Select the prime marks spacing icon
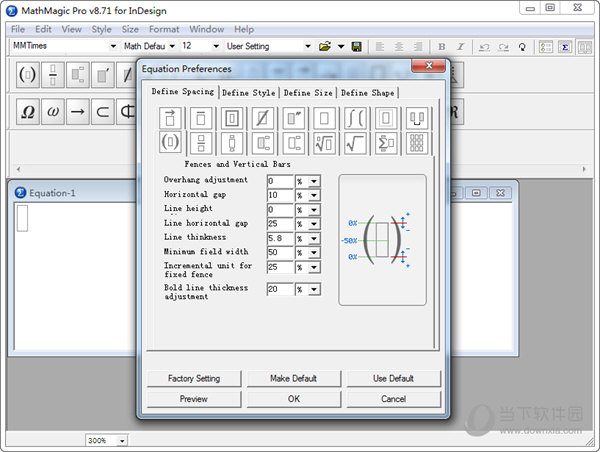 [293, 118]
